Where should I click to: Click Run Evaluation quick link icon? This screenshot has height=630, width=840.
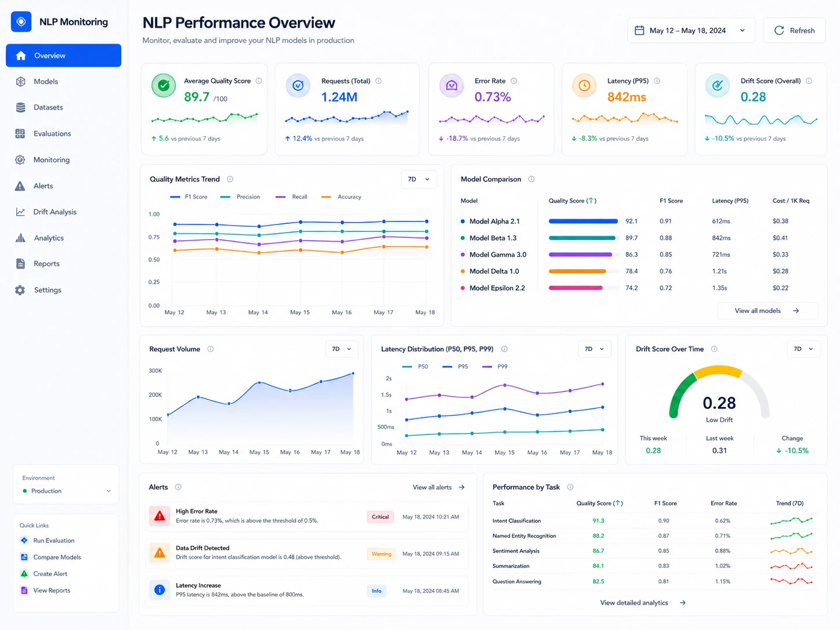24,541
